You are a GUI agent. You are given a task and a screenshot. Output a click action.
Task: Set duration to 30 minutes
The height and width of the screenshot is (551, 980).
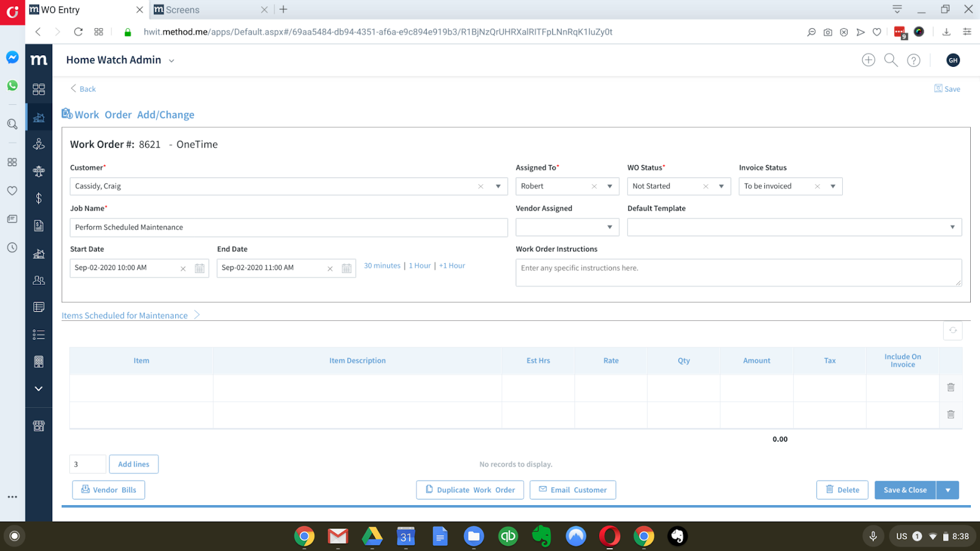click(x=382, y=266)
